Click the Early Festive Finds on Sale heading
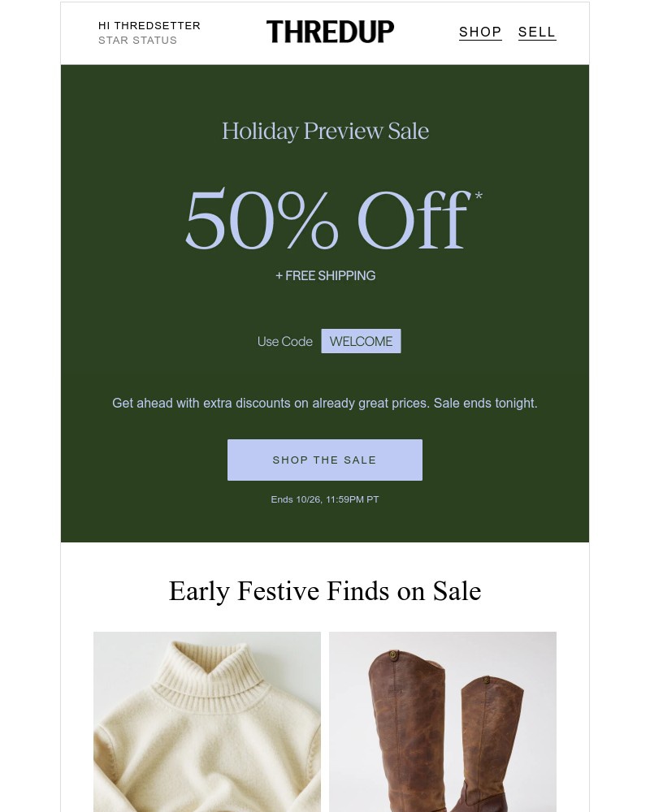650x812 pixels. pos(325,591)
